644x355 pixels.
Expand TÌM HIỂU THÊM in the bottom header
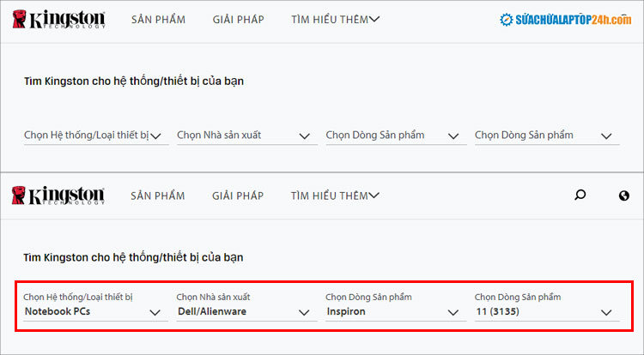point(335,196)
